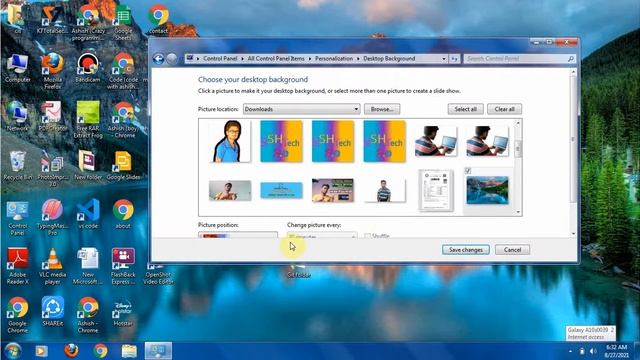Open the Change picture every interval dropdown
This screenshot has width=640, height=360.
(322, 235)
